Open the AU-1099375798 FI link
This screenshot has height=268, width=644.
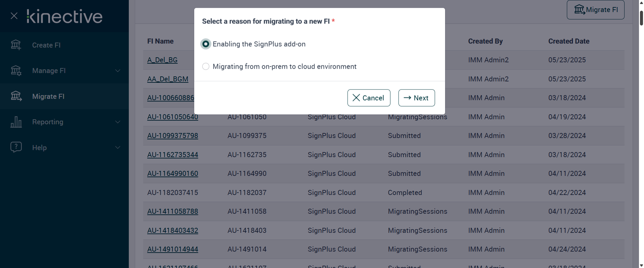tap(172, 136)
